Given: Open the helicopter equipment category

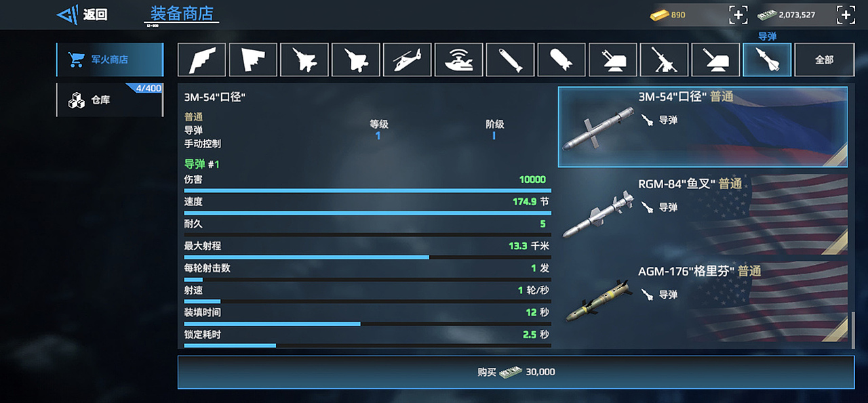Looking at the screenshot, I should tap(407, 60).
